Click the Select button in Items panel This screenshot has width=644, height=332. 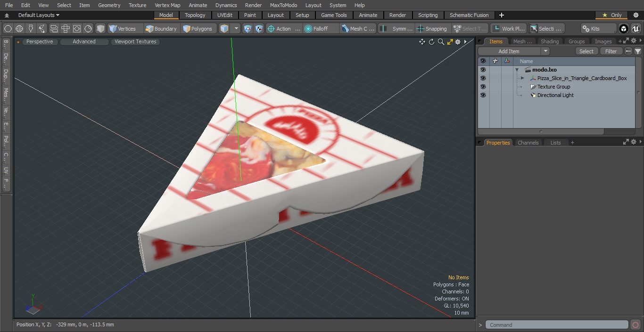[x=586, y=51]
